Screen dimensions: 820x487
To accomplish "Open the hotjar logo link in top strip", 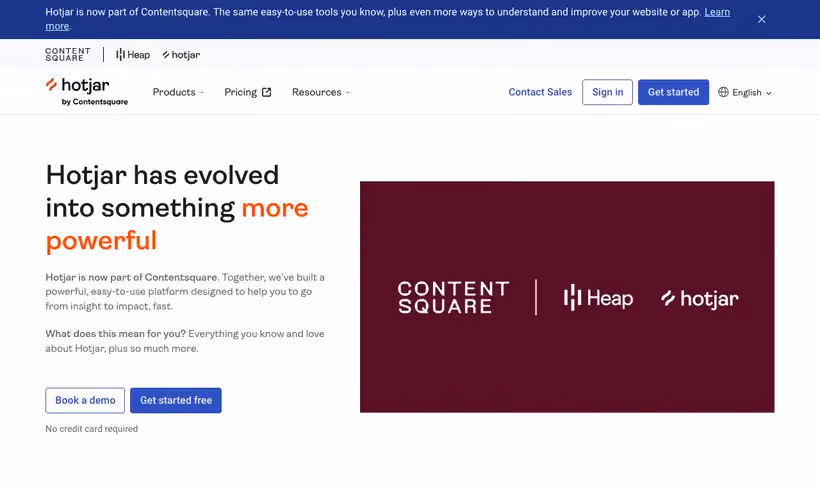I will (181, 55).
